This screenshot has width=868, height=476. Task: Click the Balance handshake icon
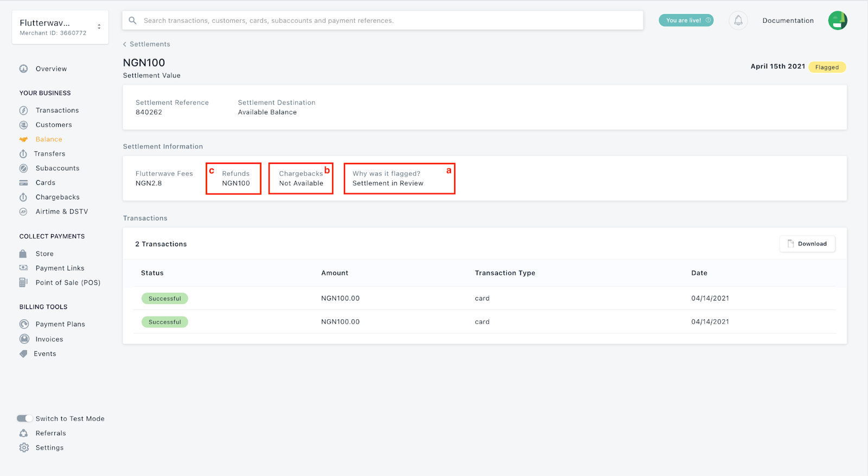(x=23, y=139)
